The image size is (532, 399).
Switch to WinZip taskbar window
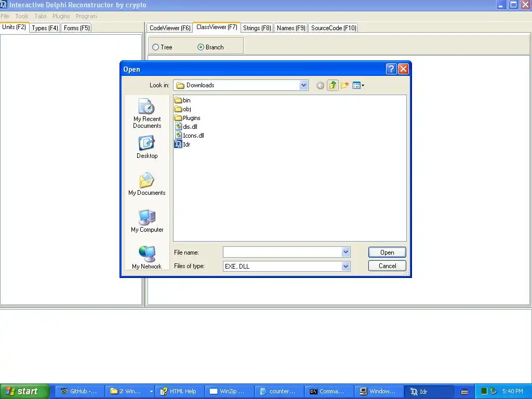pyautogui.click(x=229, y=391)
